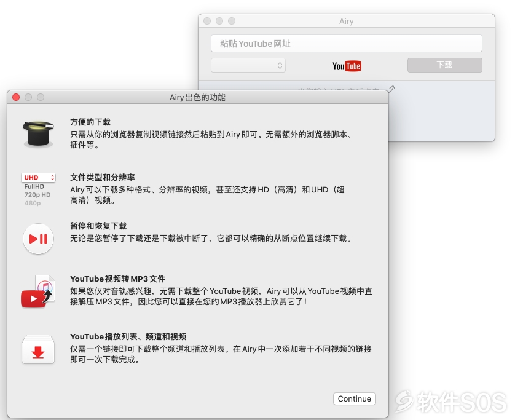Click the magic hat icon for 方便的下载

point(39,134)
